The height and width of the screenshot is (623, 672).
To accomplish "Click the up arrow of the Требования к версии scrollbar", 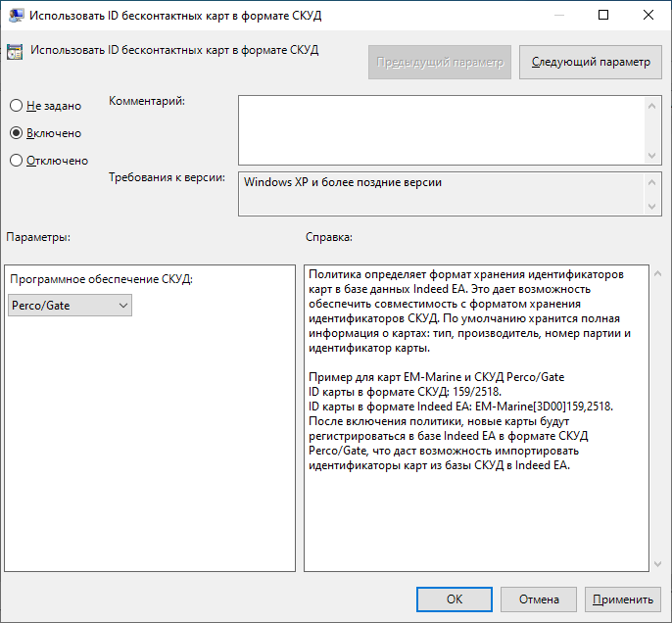I will point(652,182).
